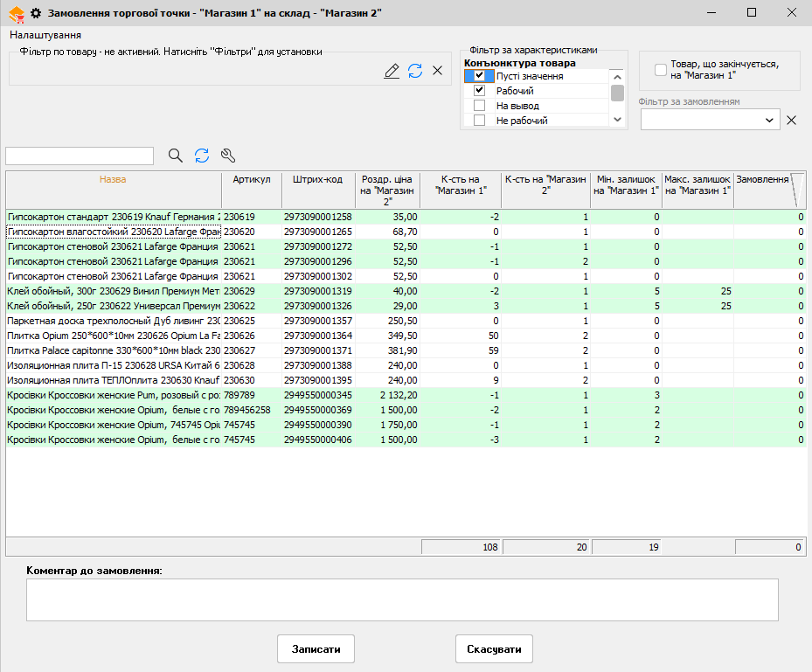Open 'Фільтр за замовленням' dropdown
Viewport: 812px width, 672px height.
pos(770,120)
